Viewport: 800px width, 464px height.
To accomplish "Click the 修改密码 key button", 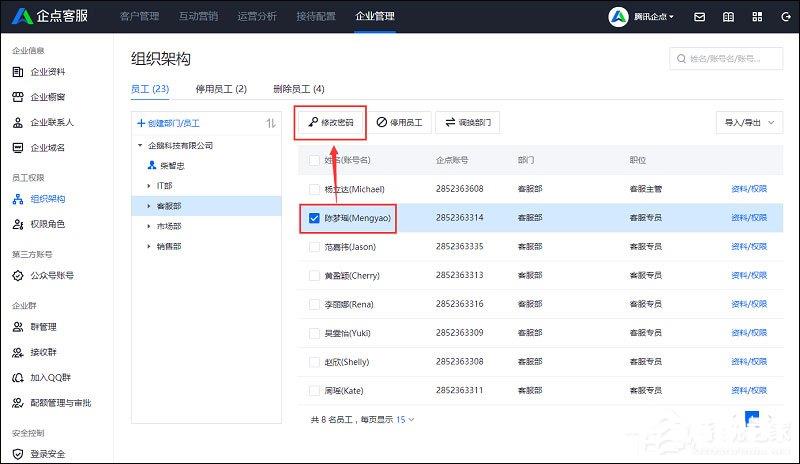I will pyautogui.click(x=331, y=123).
